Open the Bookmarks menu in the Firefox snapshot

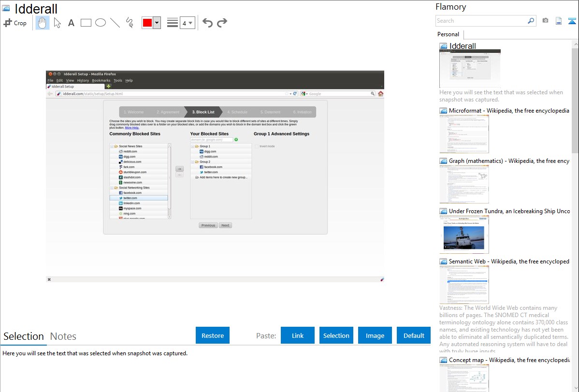[101, 81]
